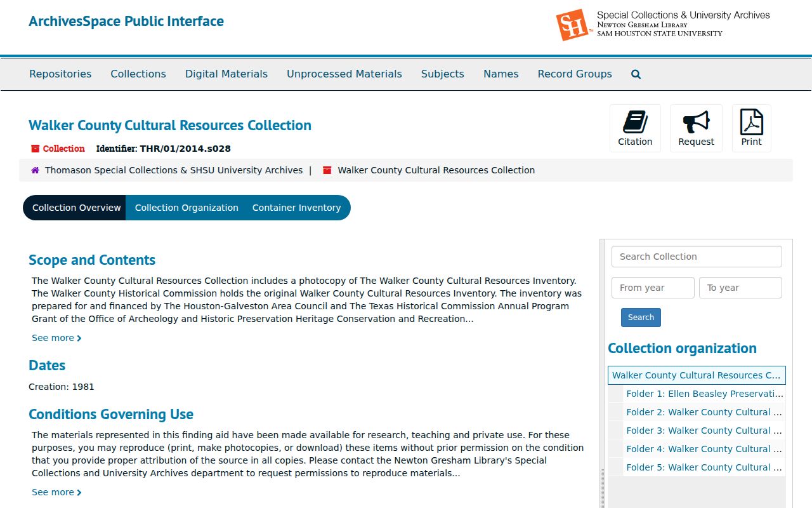Open Folder 3 in collection tree
The height and width of the screenshot is (508, 812).
click(704, 431)
